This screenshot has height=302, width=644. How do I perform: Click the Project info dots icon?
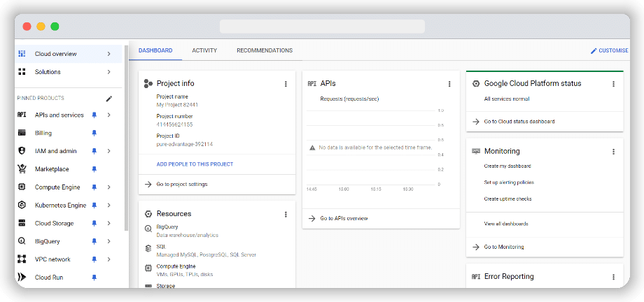(x=148, y=84)
